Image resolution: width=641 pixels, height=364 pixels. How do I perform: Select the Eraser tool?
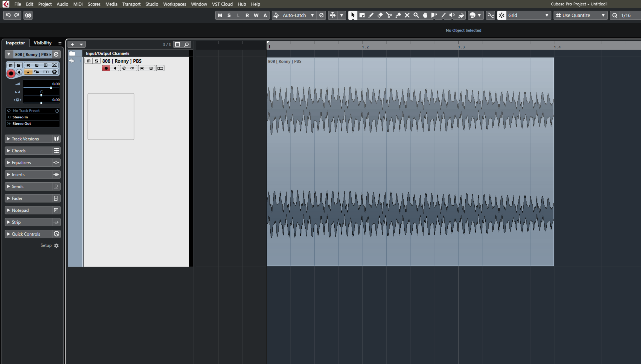click(x=380, y=15)
